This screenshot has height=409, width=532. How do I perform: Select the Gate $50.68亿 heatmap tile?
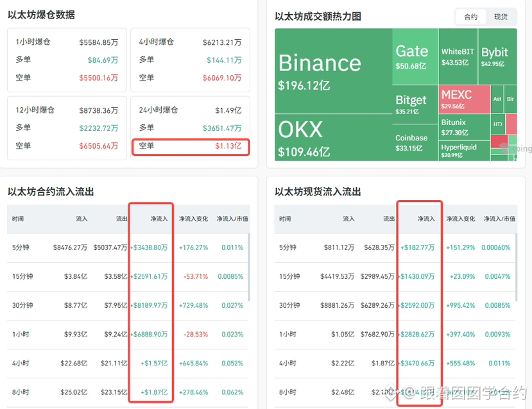tap(415, 56)
